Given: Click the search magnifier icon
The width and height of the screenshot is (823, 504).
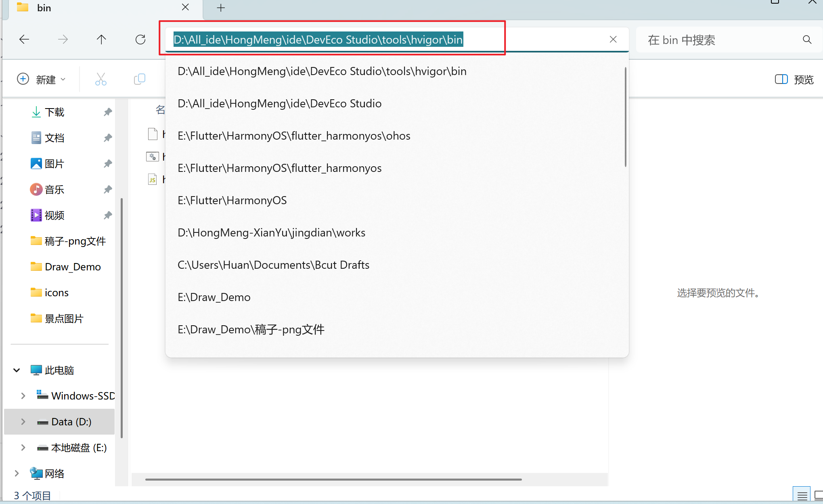Looking at the screenshot, I should (807, 40).
